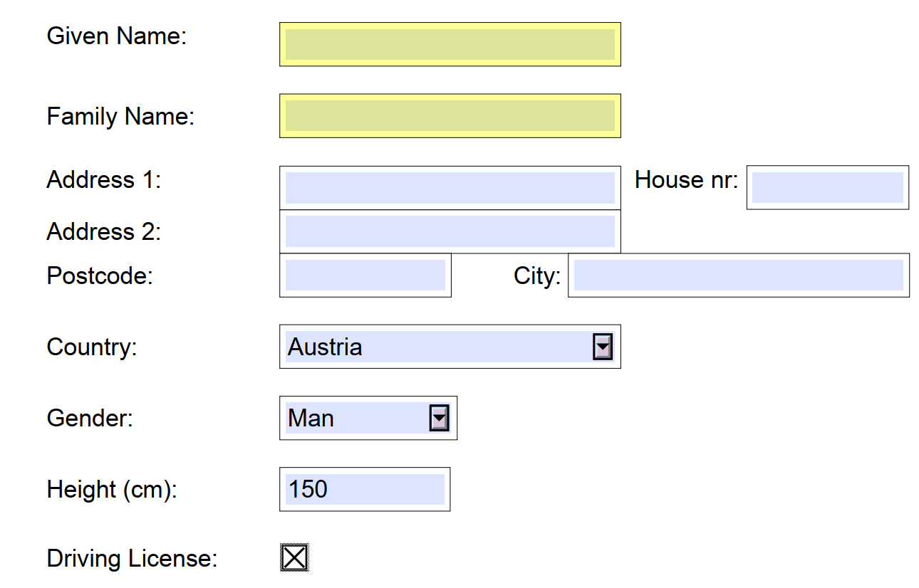Open Country dropdown using its arrow button
919x588 pixels.
pos(603,347)
